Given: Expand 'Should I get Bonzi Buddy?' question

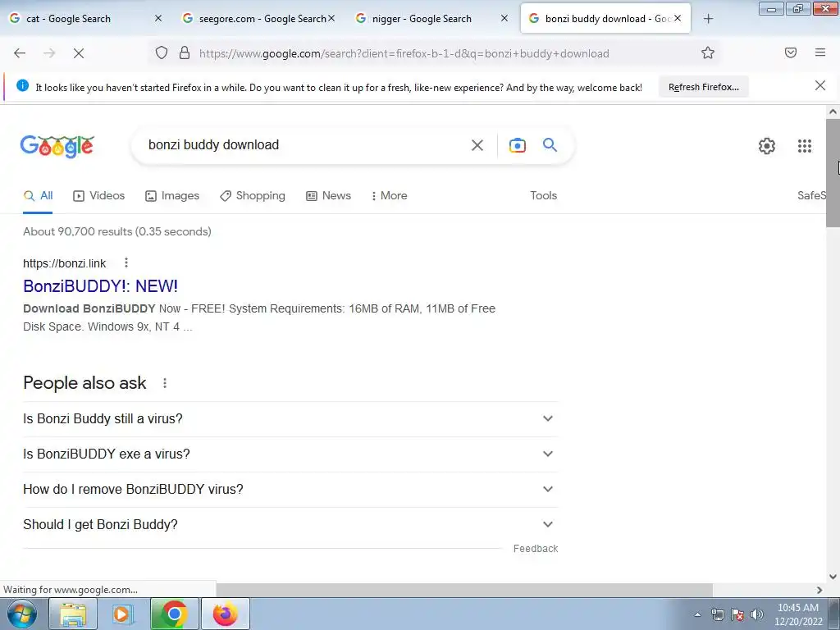Looking at the screenshot, I should (x=291, y=525).
